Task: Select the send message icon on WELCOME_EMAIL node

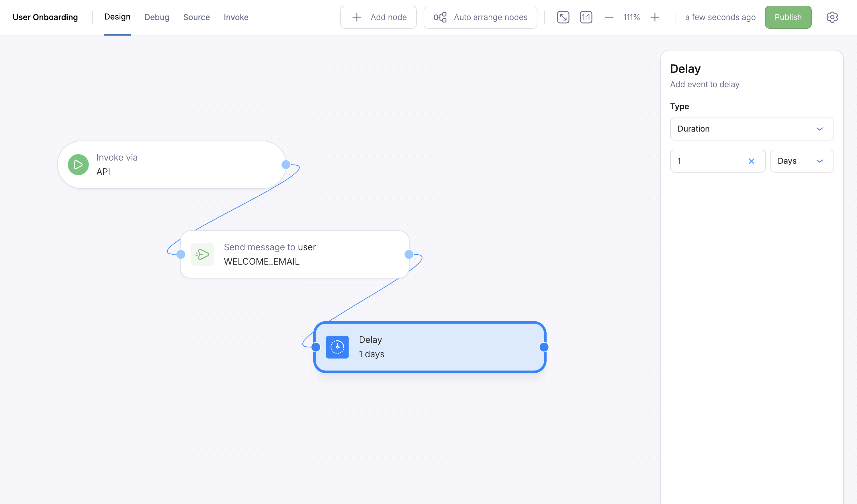Action: (202, 254)
